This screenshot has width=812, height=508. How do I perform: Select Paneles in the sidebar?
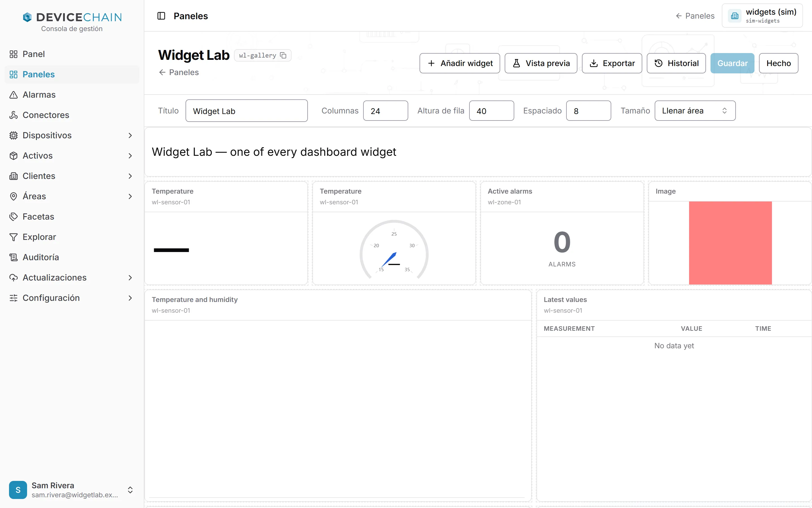click(72, 74)
